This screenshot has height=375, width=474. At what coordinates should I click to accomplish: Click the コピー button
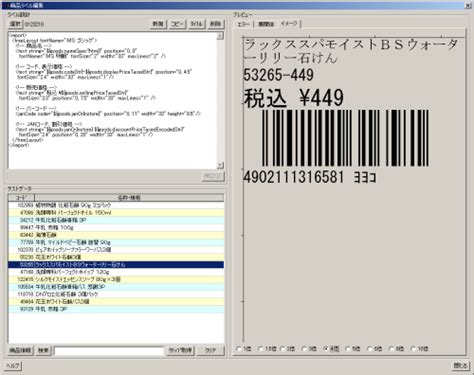tap(177, 24)
